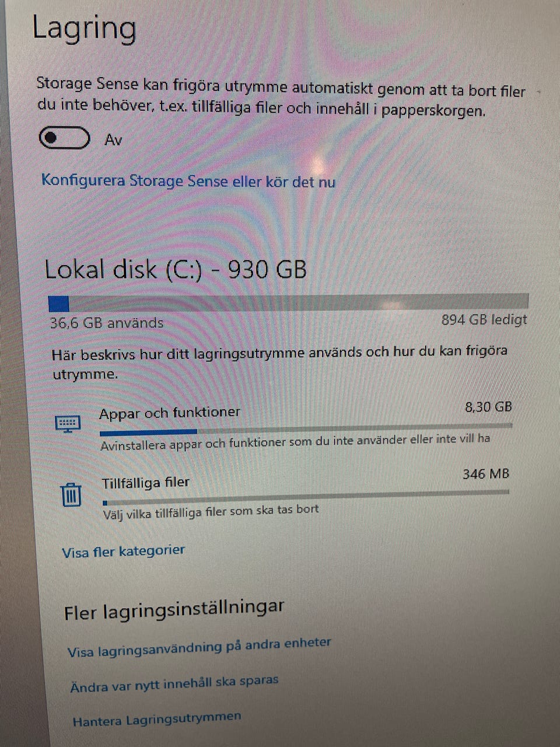Click Välj vilka tillfälliga filer description text
The height and width of the screenshot is (747, 560).
(x=211, y=512)
